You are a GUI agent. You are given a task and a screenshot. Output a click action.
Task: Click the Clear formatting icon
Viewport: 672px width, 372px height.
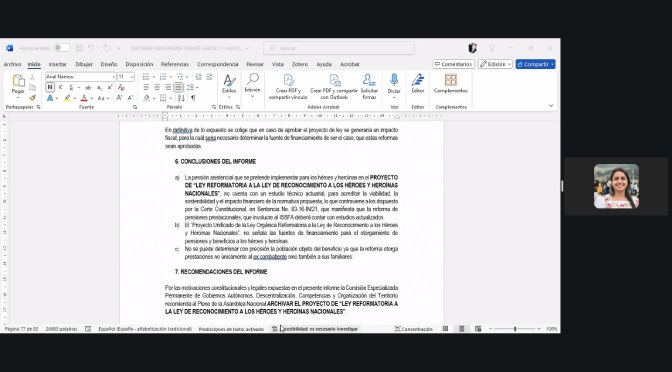coord(121,87)
